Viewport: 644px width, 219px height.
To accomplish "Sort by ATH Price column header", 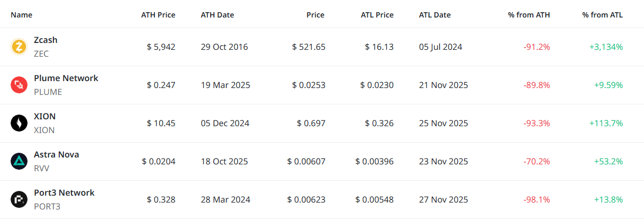I will pyautogui.click(x=158, y=15).
